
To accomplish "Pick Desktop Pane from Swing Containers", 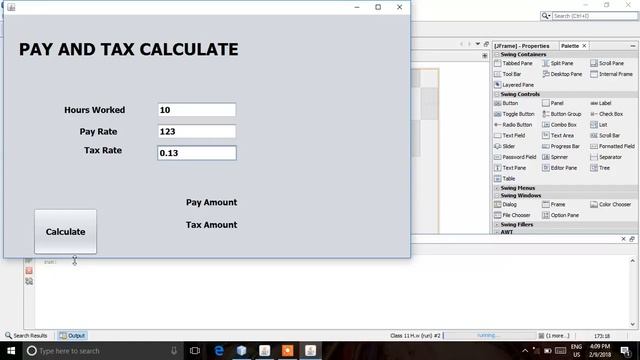I will coord(562,74).
